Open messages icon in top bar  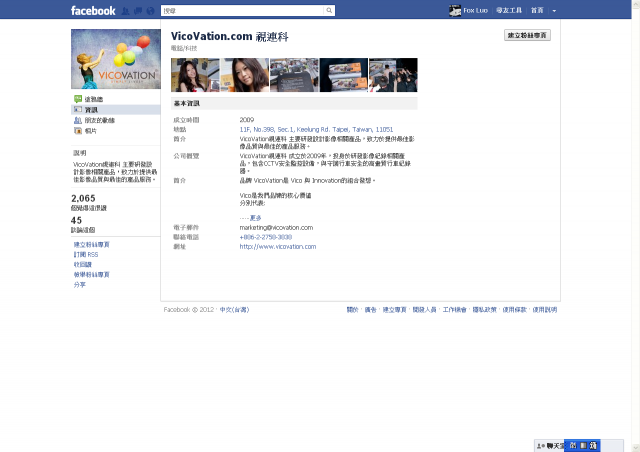pyautogui.click(x=138, y=11)
